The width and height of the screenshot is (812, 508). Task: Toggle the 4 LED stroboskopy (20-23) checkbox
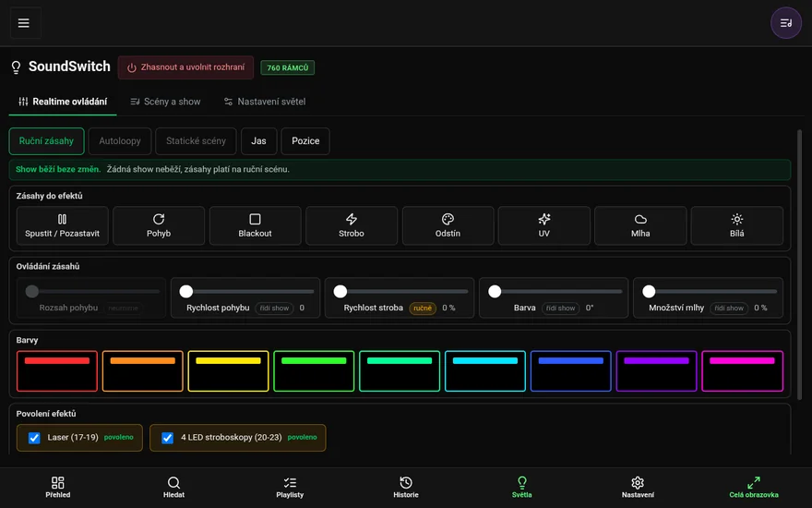click(x=167, y=438)
